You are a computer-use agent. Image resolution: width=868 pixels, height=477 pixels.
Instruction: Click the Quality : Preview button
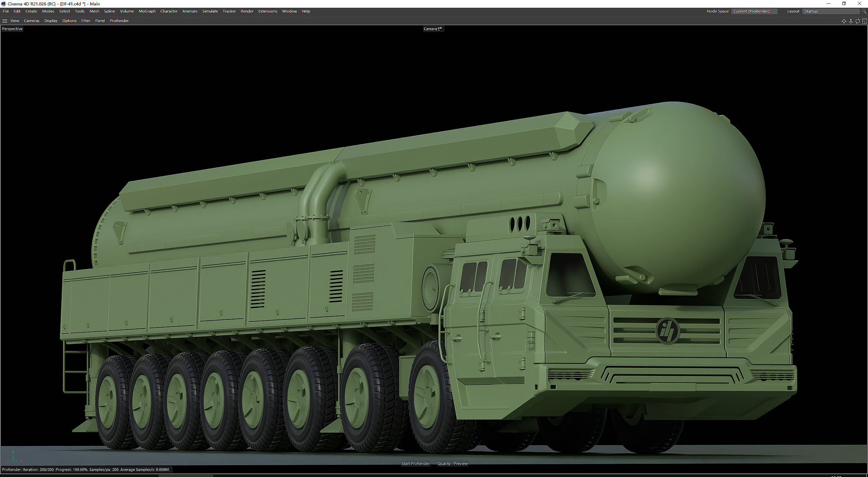[452, 463]
